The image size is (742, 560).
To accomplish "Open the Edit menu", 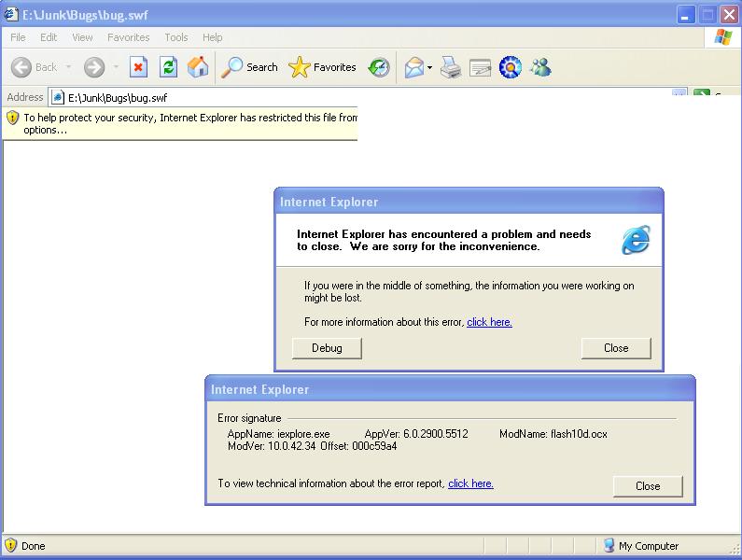I will click(49, 37).
